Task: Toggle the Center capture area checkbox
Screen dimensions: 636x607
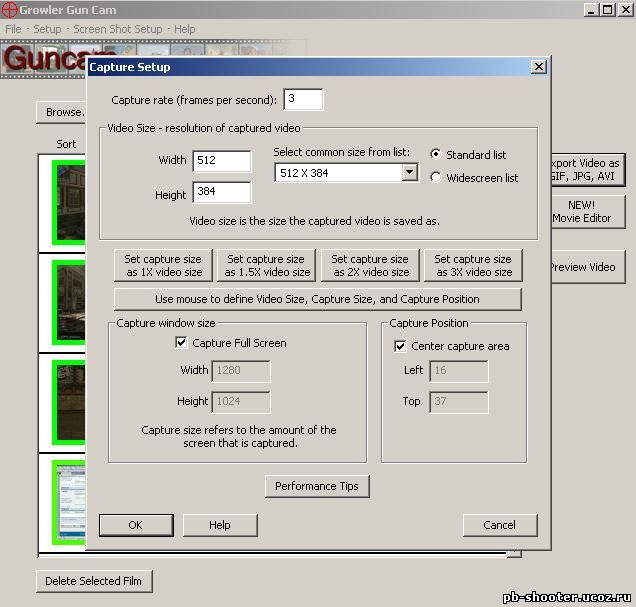Action: tap(400, 346)
